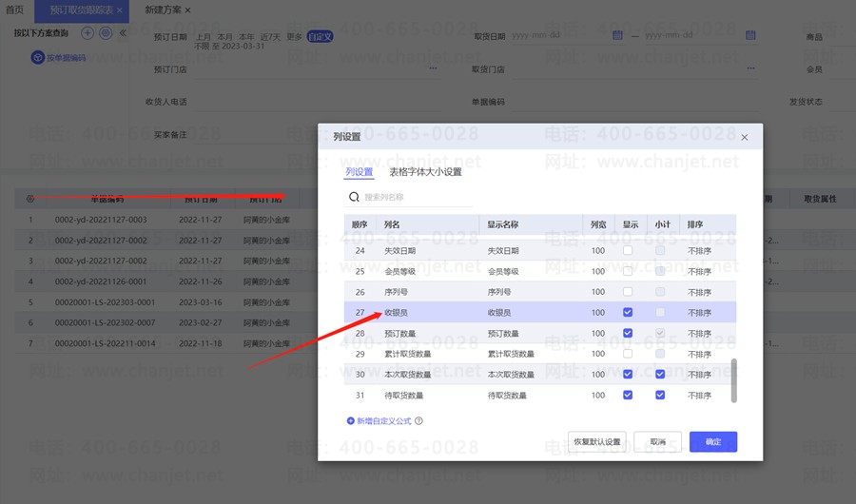The image size is (856, 504).
Task: Collapse the query plan panel with double chevron
Action: pyautogui.click(x=123, y=32)
